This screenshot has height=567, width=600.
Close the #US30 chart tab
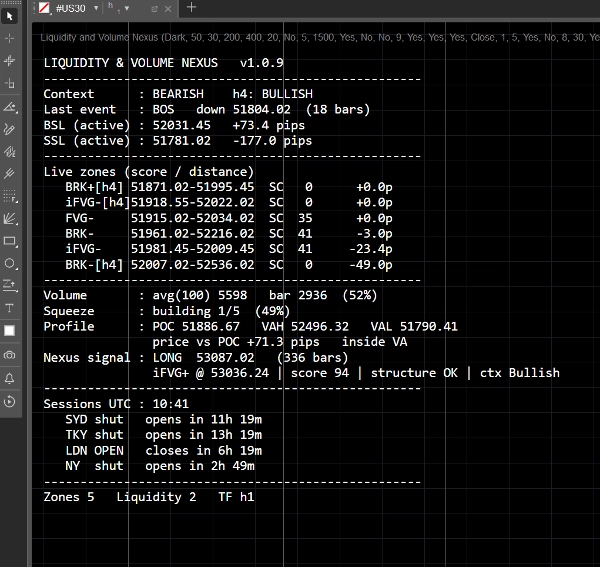click(168, 9)
